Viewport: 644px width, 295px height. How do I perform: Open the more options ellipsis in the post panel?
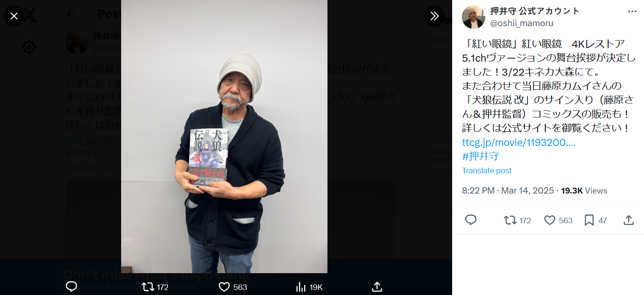click(632, 11)
